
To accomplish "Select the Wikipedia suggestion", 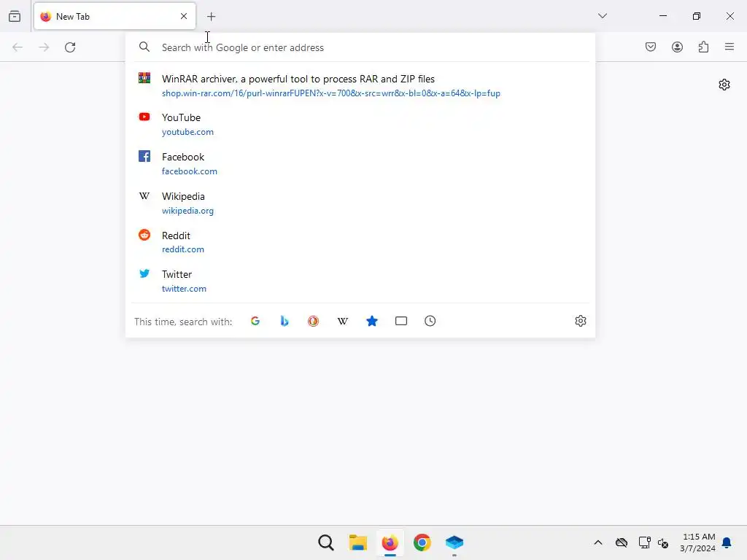I will point(360,203).
